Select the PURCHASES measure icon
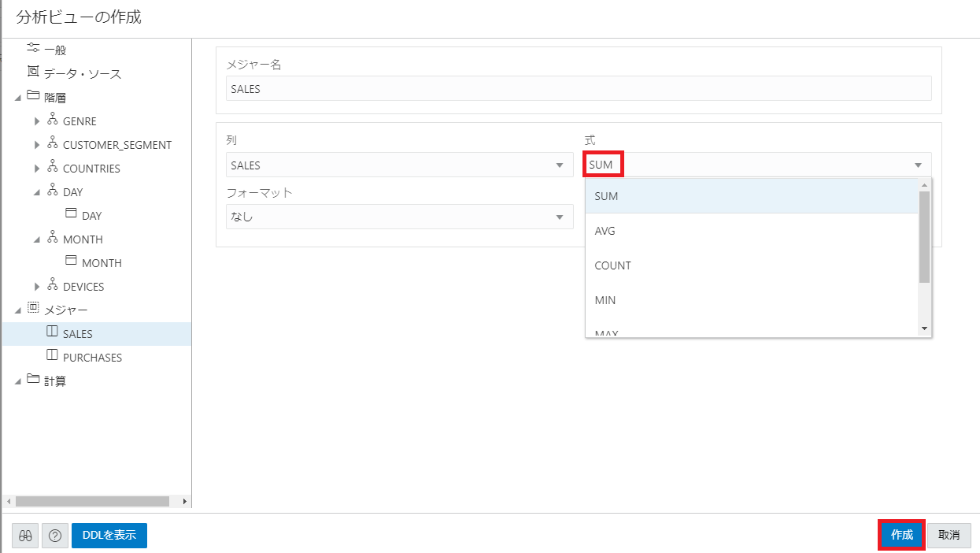Screen dimensions: 980x553 53,357
